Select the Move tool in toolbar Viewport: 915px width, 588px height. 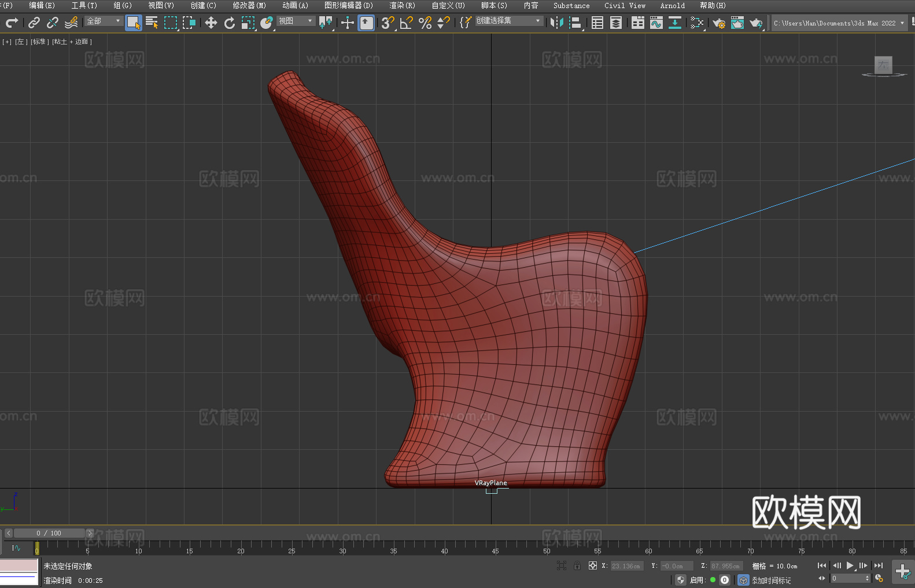click(211, 23)
